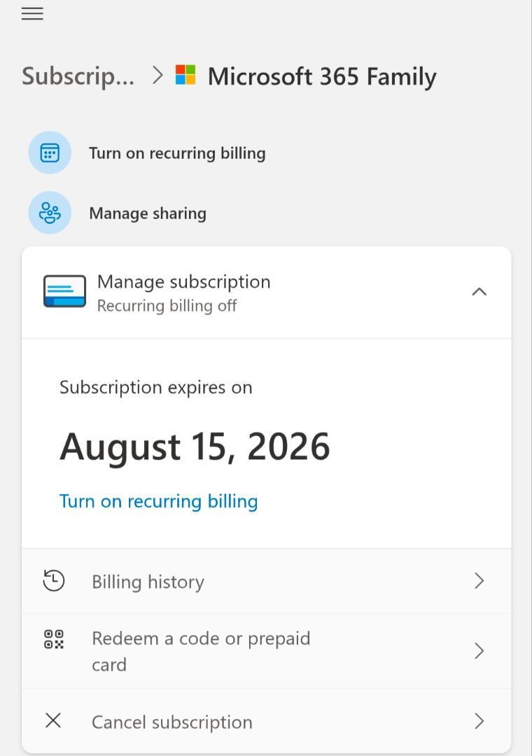Click the Recurring billing off status text
Viewport: 532px width, 756px height.
167,306
